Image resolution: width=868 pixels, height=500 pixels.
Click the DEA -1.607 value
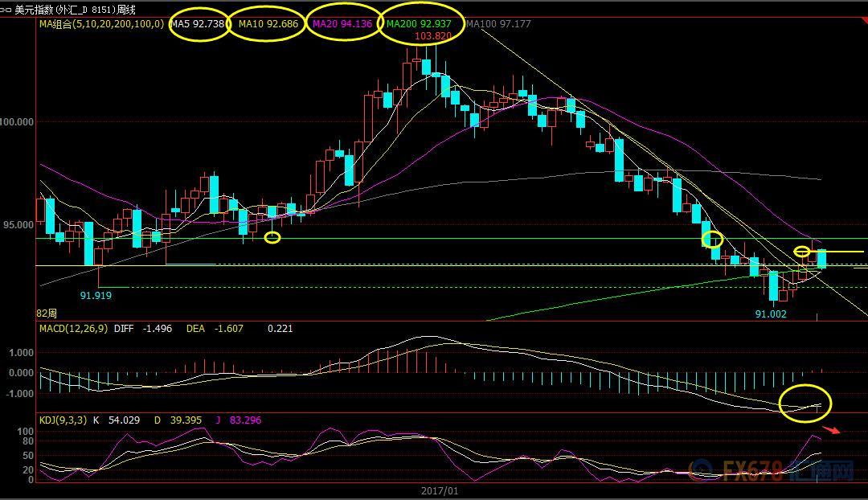pyautogui.click(x=215, y=328)
